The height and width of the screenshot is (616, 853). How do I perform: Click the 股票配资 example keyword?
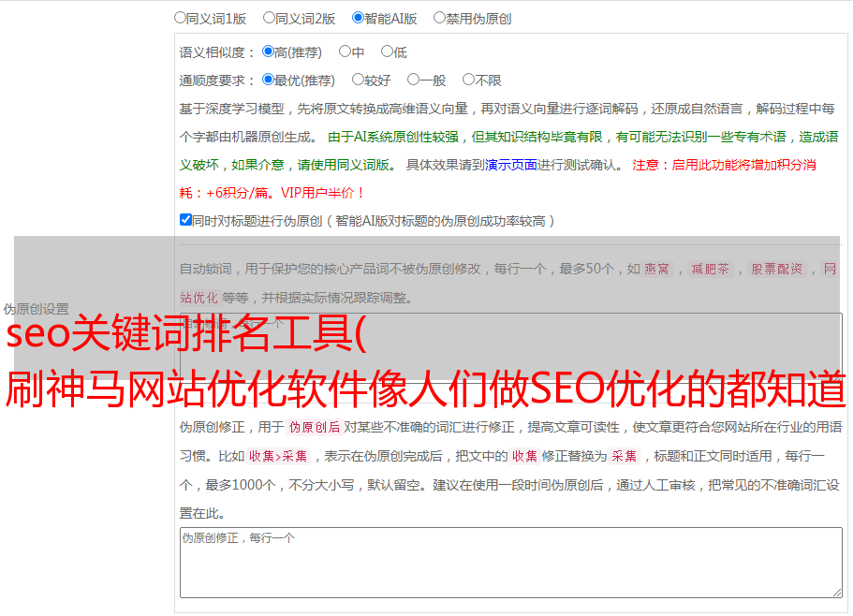777,269
